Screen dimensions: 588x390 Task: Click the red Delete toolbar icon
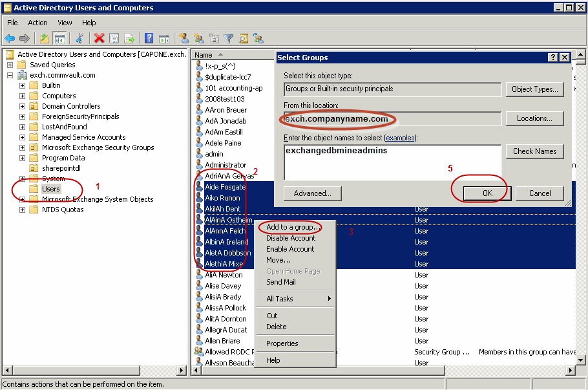click(98, 38)
